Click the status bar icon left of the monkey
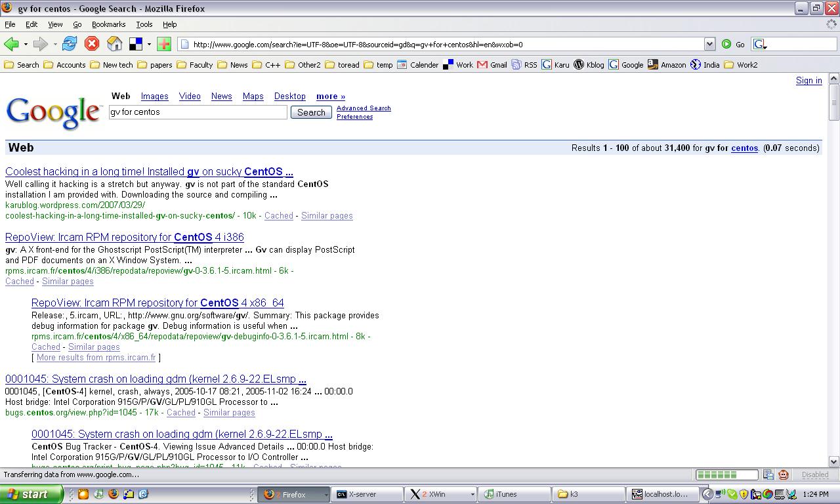Viewport: 840px width, 504px height. point(768,474)
